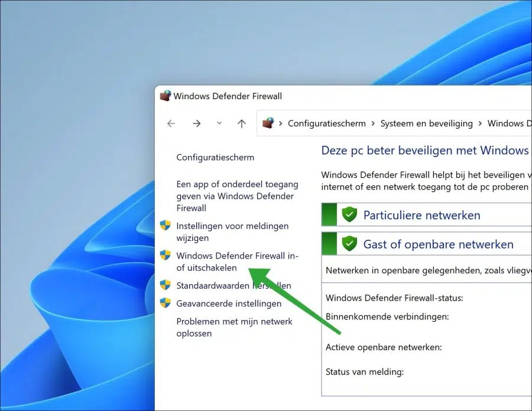The height and width of the screenshot is (411, 532).
Task: Collapse the Gast of openbare netwerken section
Action: coord(426,244)
